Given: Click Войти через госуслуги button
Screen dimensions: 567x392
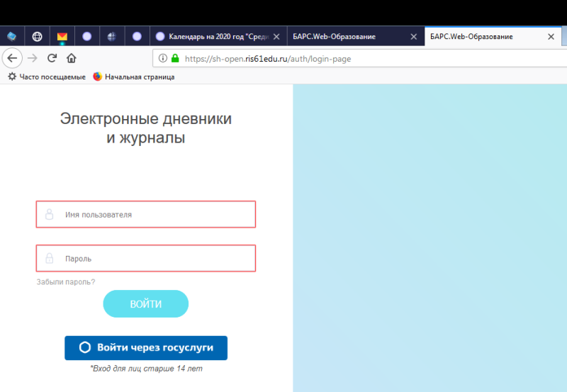Looking at the screenshot, I should pos(146,347).
